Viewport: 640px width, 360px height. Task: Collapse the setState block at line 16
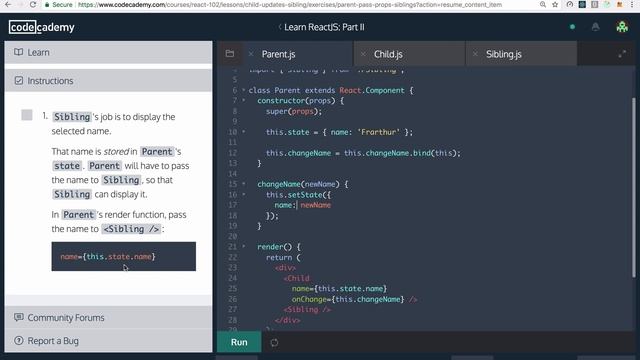244,195
